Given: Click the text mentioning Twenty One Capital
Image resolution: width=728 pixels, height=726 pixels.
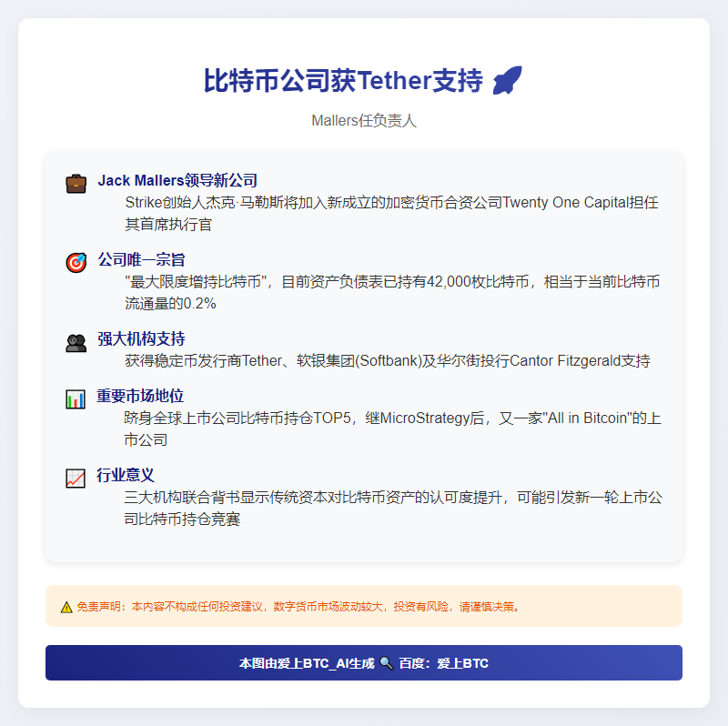Looking at the screenshot, I should (391, 202).
